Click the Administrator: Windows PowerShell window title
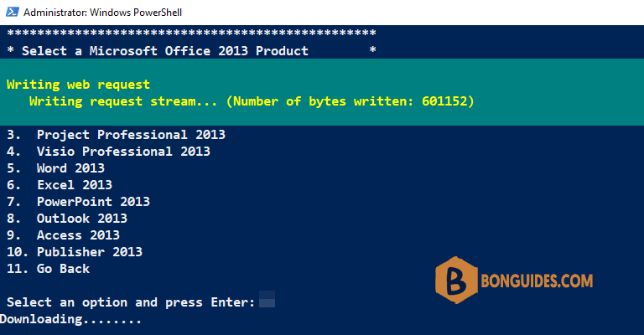This screenshot has width=644, height=335. [x=102, y=13]
